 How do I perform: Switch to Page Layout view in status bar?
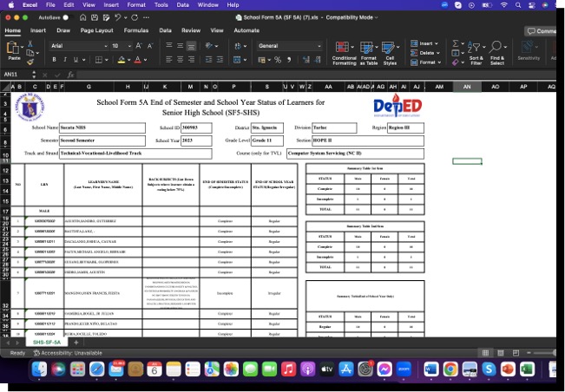point(501,353)
